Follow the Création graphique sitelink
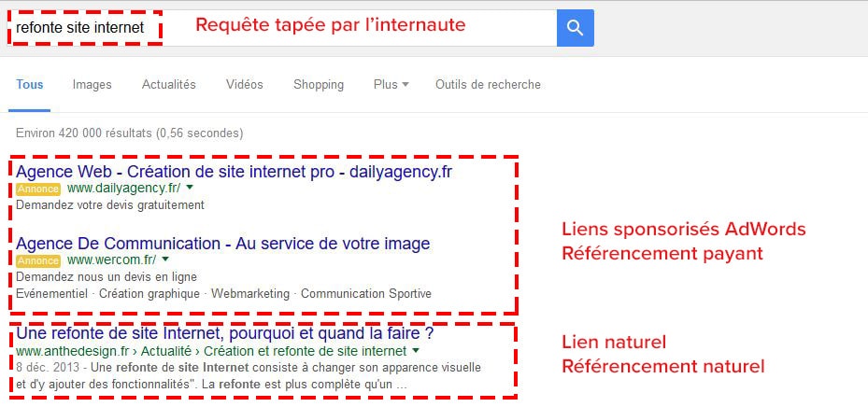Screen dimensions: 868x407 point(149,294)
